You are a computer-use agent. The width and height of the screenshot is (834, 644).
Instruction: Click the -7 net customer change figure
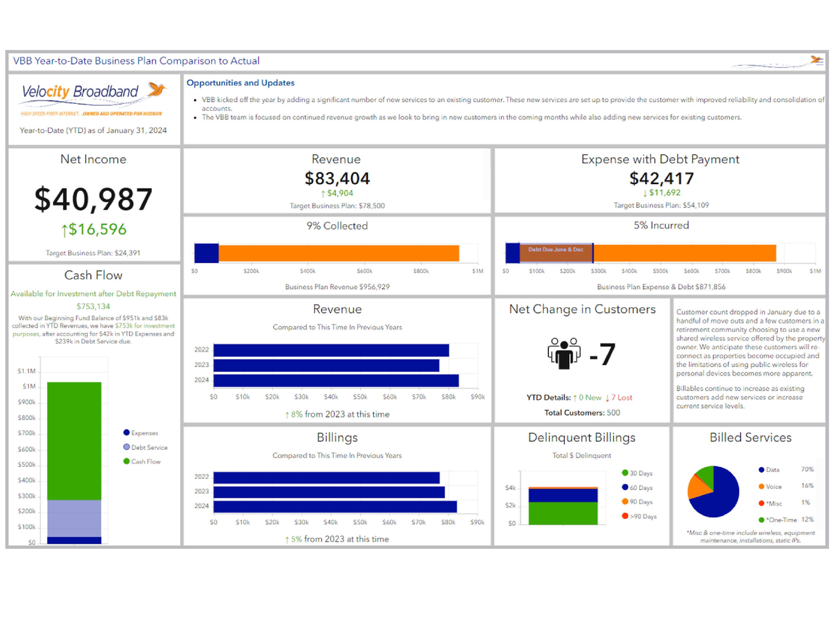[602, 354]
